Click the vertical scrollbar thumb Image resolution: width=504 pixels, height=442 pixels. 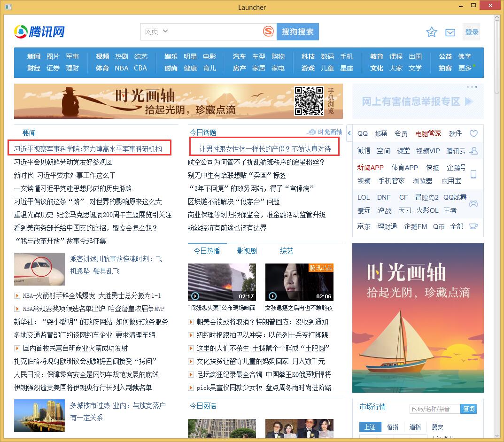tap(497, 55)
